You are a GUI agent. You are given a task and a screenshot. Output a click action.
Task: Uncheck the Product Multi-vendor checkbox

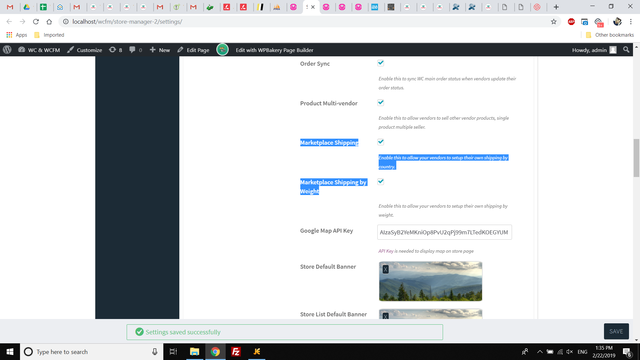click(x=380, y=102)
